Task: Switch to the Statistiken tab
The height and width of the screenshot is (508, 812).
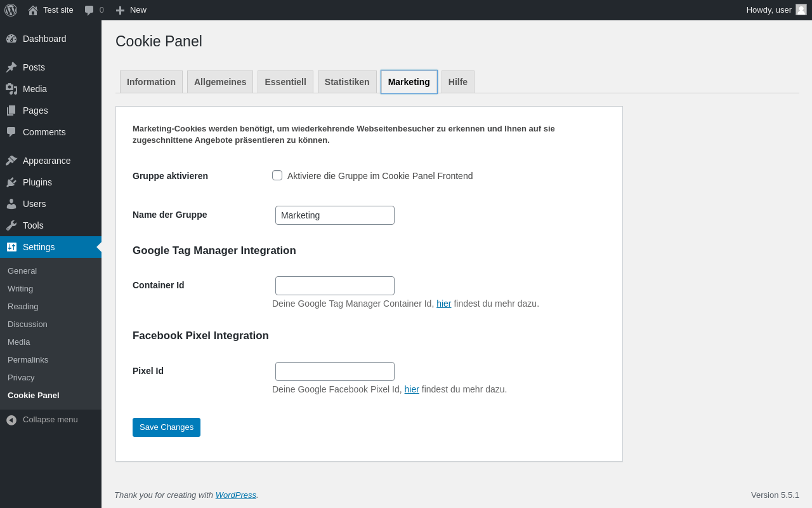Action: click(x=347, y=82)
